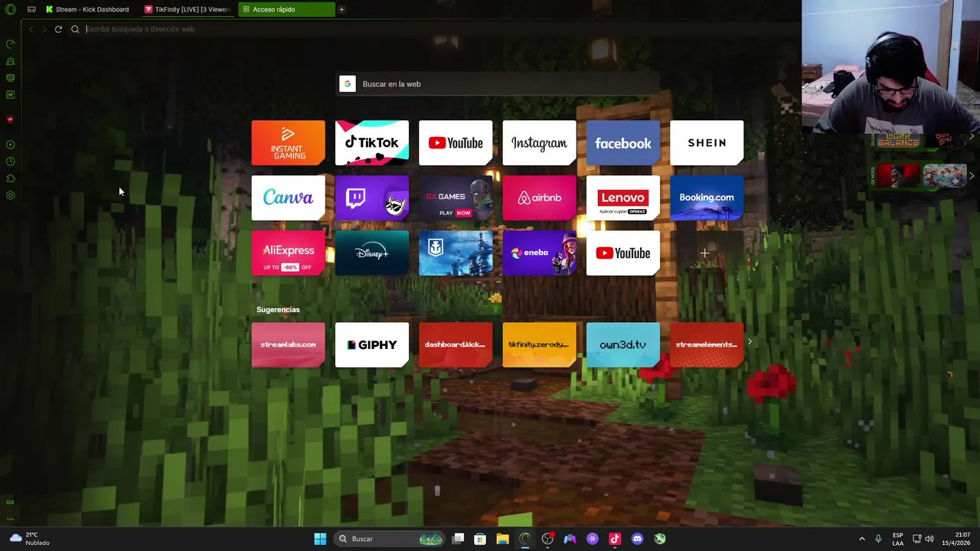Image resolution: width=980 pixels, height=551 pixels.
Task: Click the volume icon in system tray
Action: tap(929, 539)
